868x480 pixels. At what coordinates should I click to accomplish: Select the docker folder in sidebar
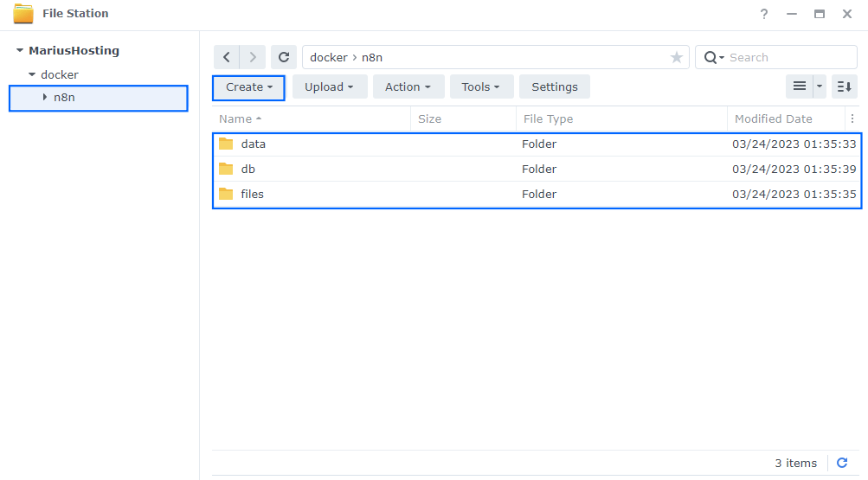pos(60,74)
